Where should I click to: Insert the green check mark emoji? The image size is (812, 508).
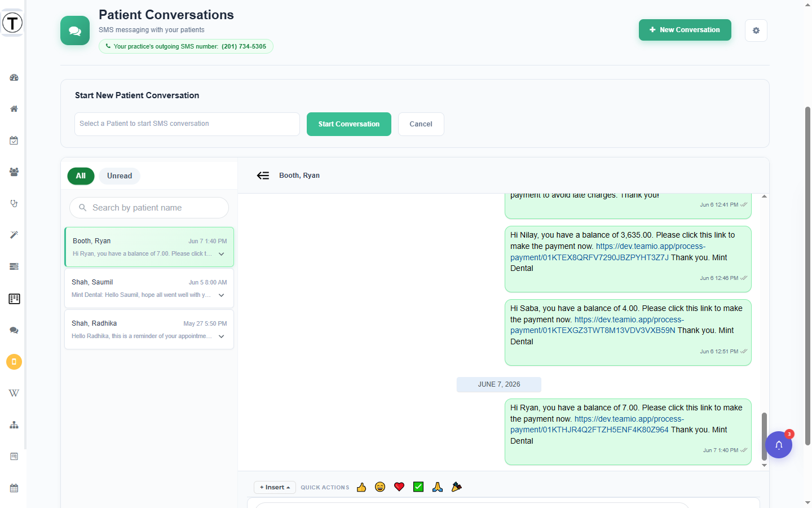418,487
